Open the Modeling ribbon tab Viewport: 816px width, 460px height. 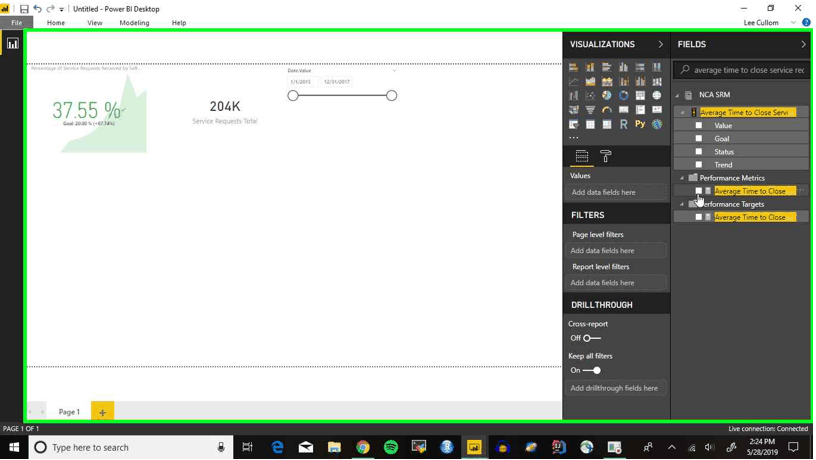tap(134, 23)
